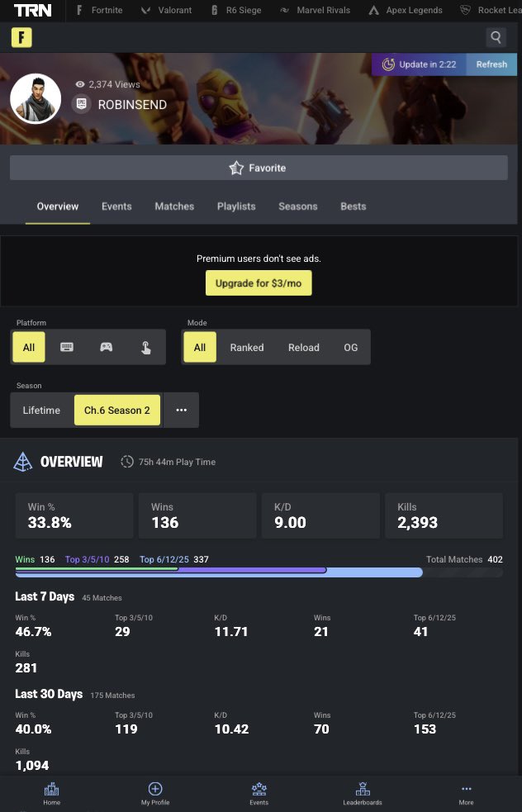The image size is (522, 812).
Task: Open Home in the bottom navigation
Action: tap(52, 794)
